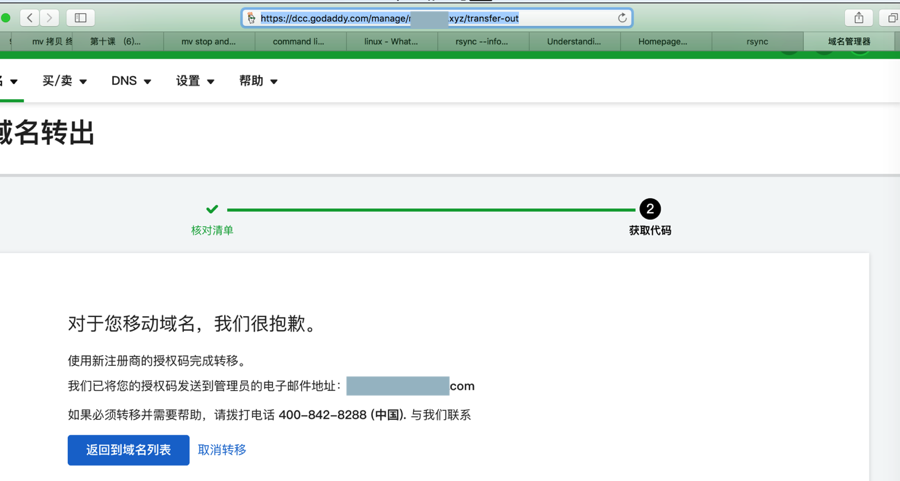Click the 域名转出 page title
Viewport: 900px width, 481px height.
47,133
